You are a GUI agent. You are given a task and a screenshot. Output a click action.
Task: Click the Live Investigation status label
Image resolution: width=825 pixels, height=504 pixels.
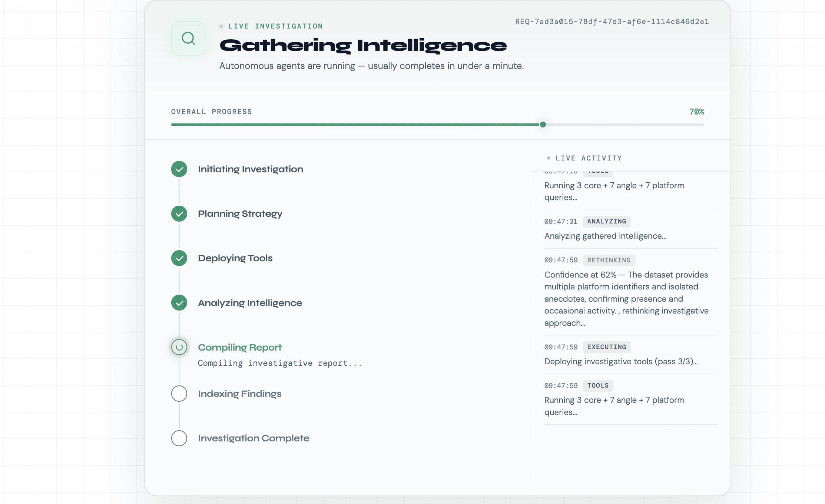(x=275, y=26)
